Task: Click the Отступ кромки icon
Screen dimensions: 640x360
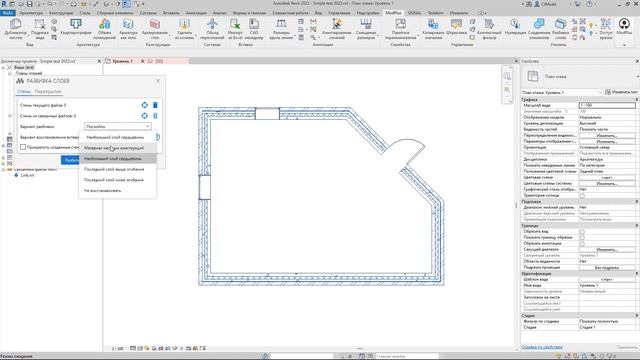Action: [x=606, y=24]
